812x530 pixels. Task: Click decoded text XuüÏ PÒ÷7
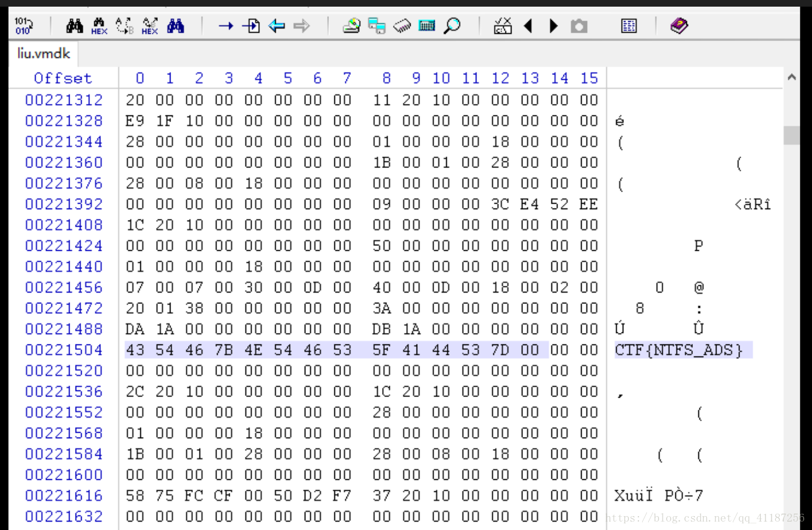(x=658, y=496)
